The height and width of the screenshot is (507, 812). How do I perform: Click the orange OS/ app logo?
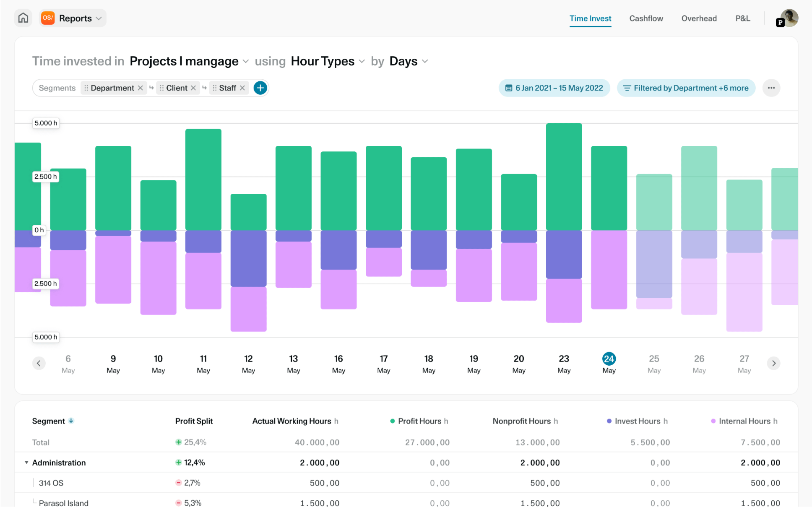48,18
